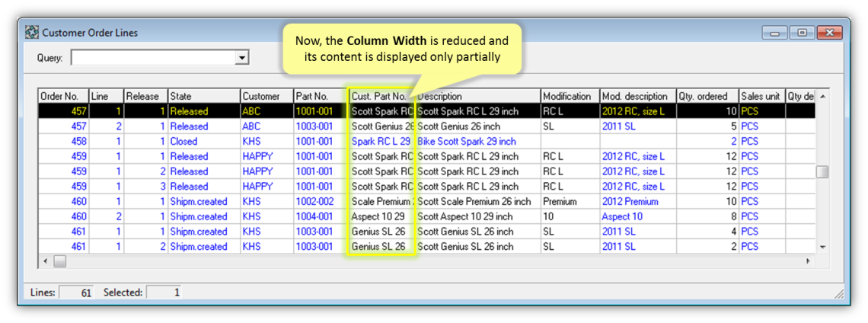Click the Customer column header
The width and height of the screenshot is (868, 323).
pos(266,97)
